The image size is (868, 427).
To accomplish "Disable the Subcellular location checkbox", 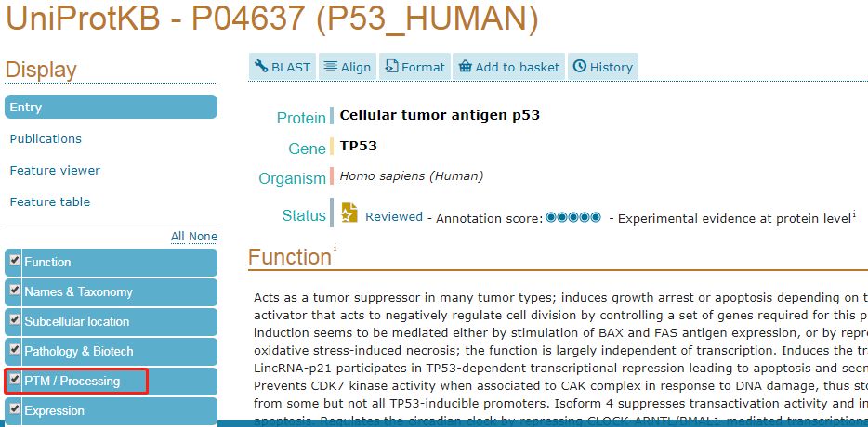I will [15, 319].
